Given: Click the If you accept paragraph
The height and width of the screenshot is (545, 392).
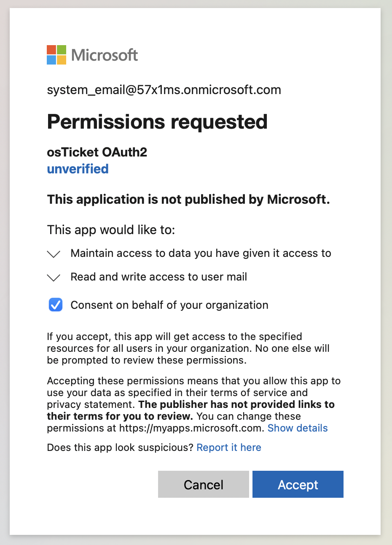Looking at the screenshot, I should tap(188, 348).
